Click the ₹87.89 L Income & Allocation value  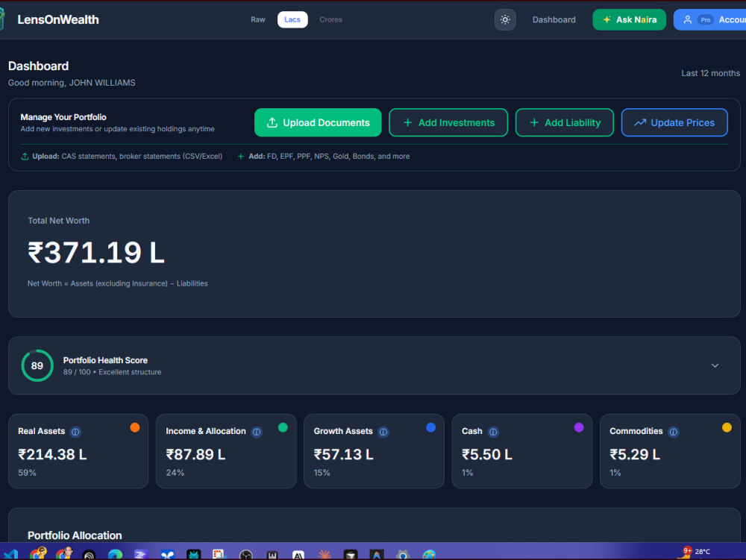[195, 454]
